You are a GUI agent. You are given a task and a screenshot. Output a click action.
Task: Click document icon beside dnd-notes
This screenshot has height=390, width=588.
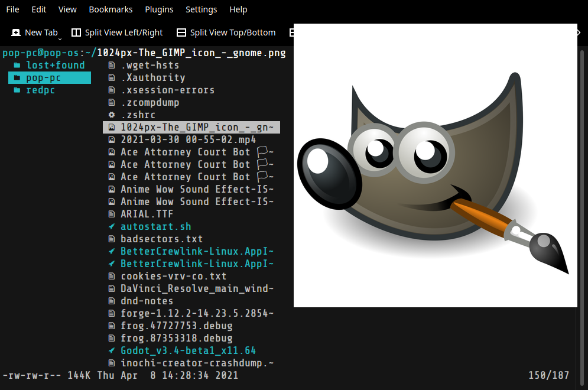click(x=111, y=301)
